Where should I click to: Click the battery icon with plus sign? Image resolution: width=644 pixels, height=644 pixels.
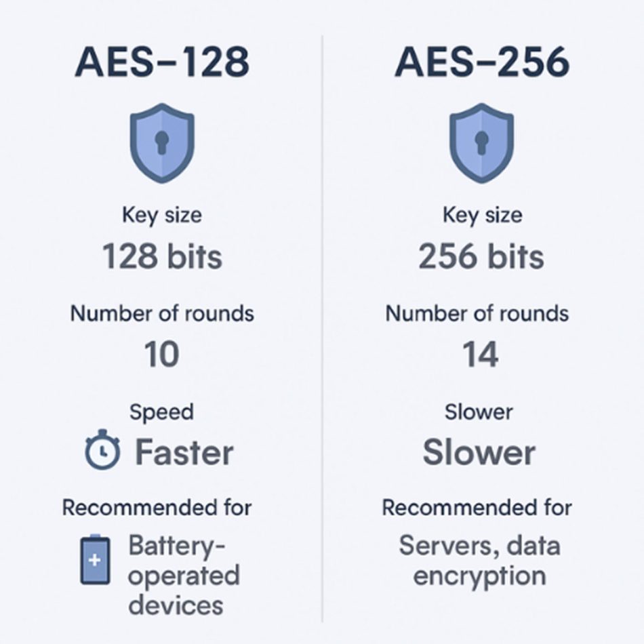[95, 559]
